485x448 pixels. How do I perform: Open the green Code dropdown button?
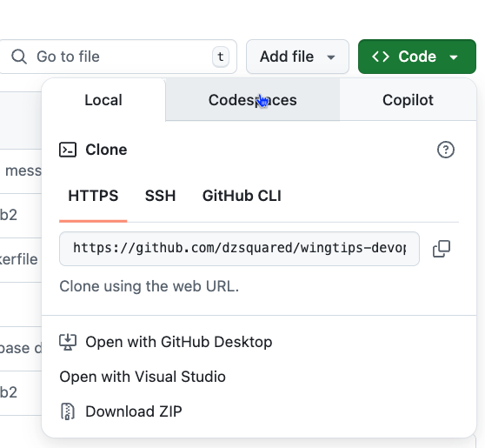point(417,57)
